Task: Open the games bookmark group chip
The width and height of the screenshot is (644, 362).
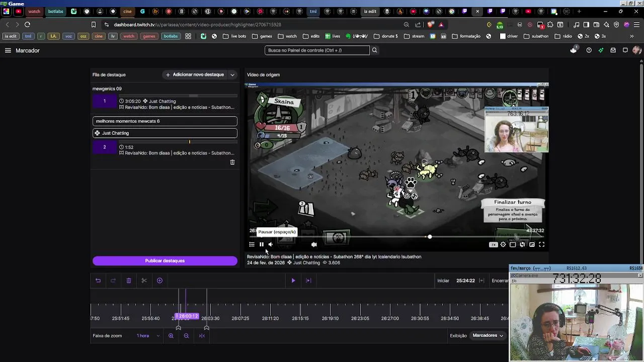Action: tap(149, 36)
